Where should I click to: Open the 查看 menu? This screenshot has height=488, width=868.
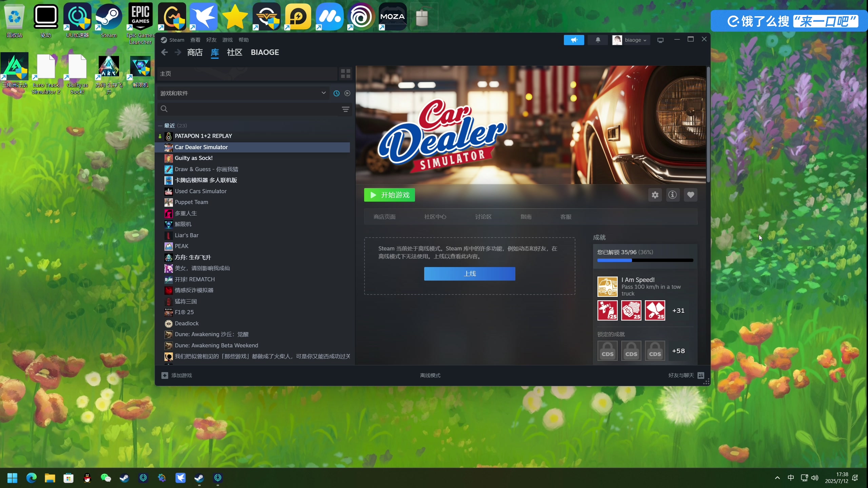(x=195, y=40)
